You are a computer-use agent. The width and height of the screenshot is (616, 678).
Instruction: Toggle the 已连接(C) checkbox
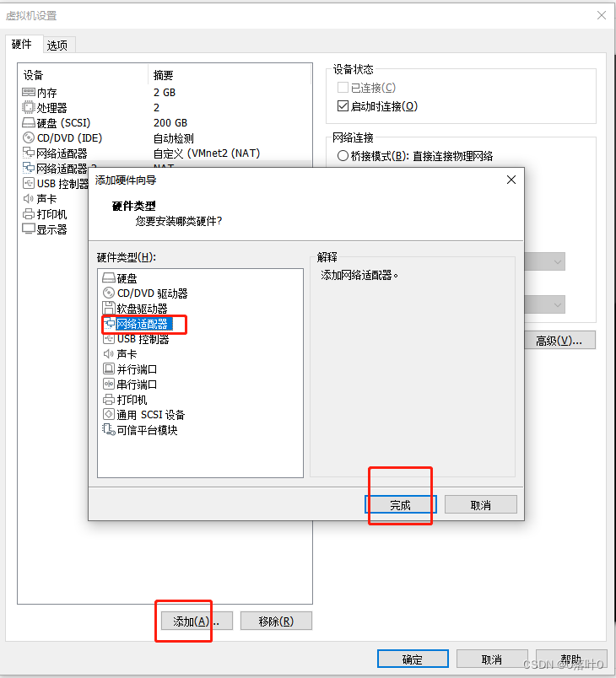343,88
